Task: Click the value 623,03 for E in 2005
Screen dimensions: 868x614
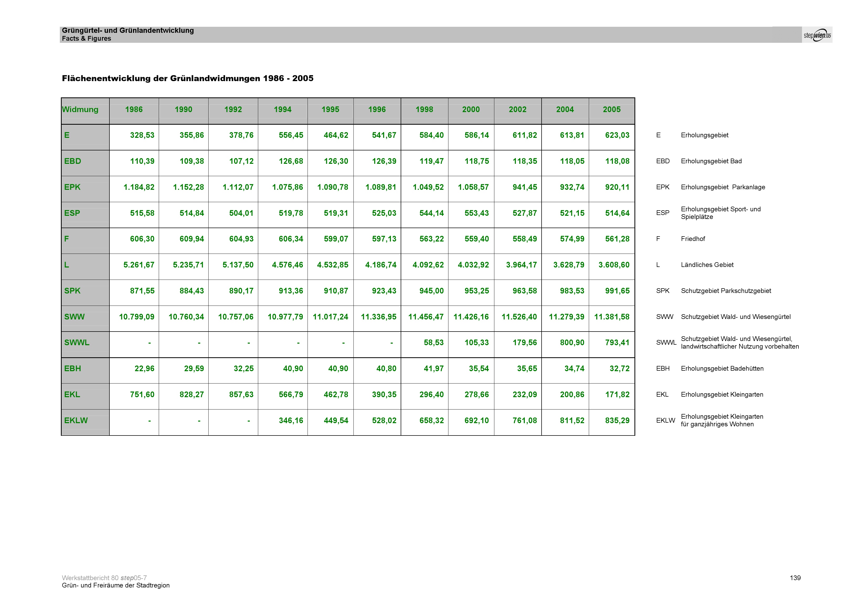Action: [617, 135]
